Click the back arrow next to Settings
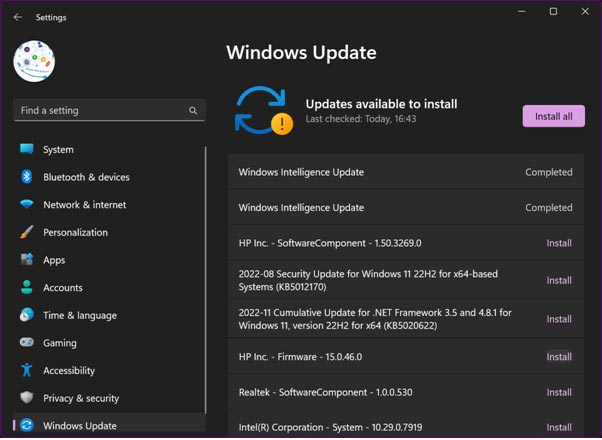Viewport: 602px width, 440px height. point(18,17)
